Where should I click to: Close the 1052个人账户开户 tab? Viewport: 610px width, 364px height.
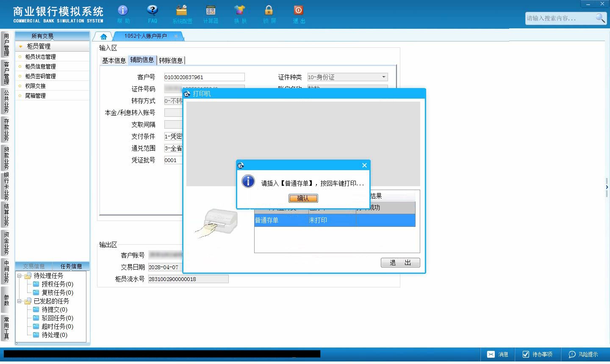176,36
